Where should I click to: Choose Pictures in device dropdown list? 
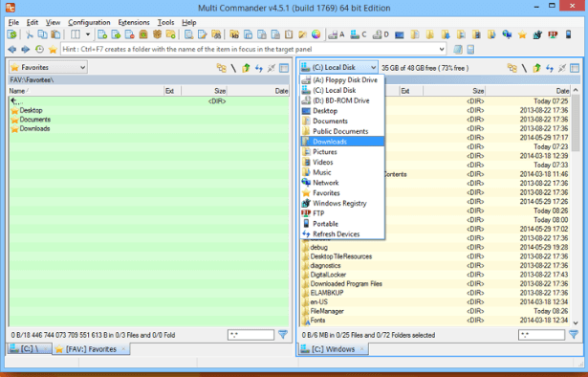(x=342, y=152)
